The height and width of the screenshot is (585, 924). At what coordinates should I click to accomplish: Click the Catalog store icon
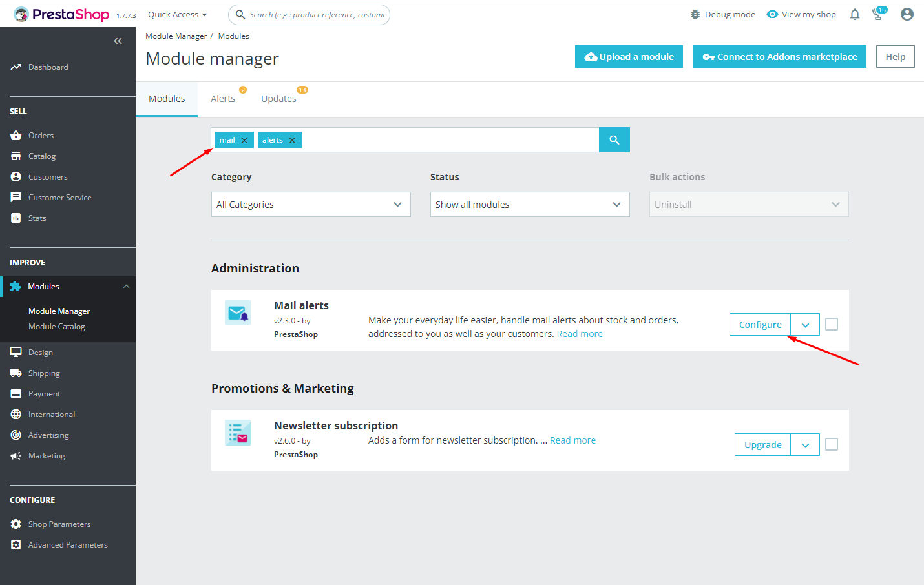(16, 156)
